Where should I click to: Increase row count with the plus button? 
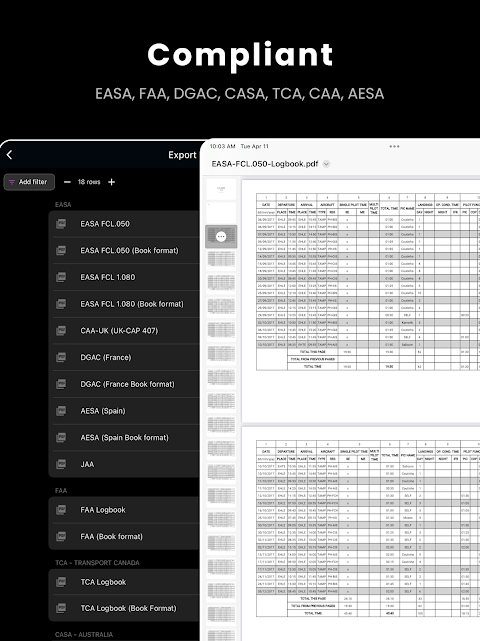point(111,182)
